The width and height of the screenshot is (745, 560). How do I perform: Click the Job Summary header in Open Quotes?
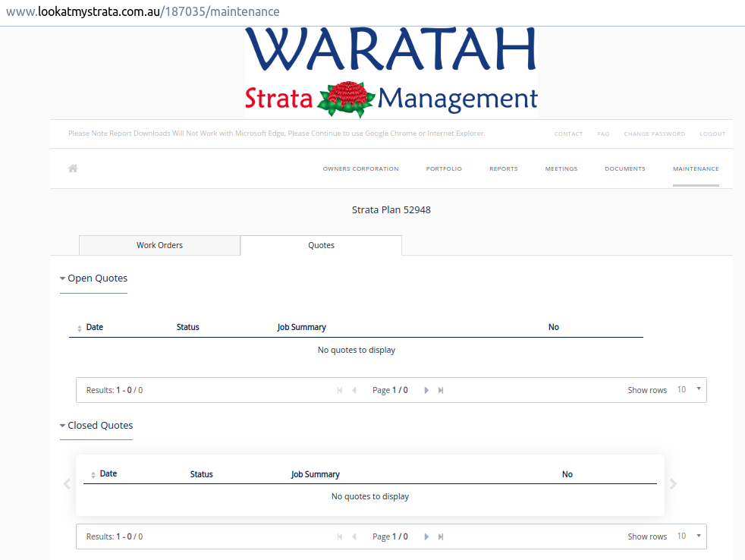302,327
